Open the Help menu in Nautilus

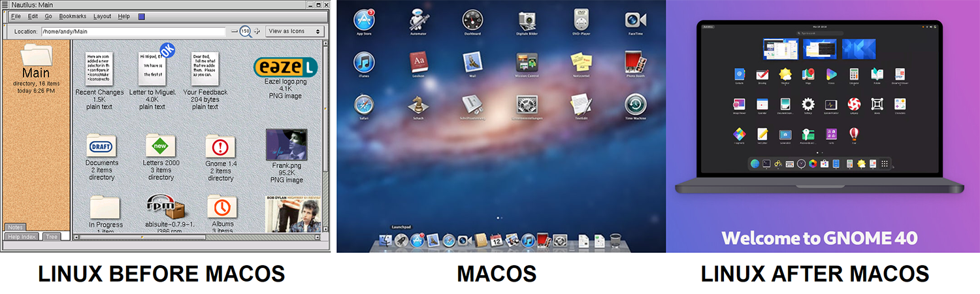(124, 16)
